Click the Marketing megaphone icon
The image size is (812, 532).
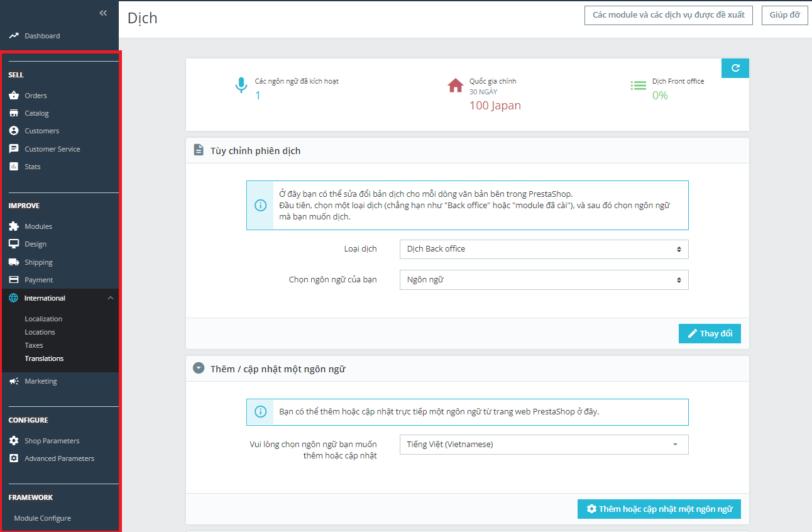click(14, 381)
